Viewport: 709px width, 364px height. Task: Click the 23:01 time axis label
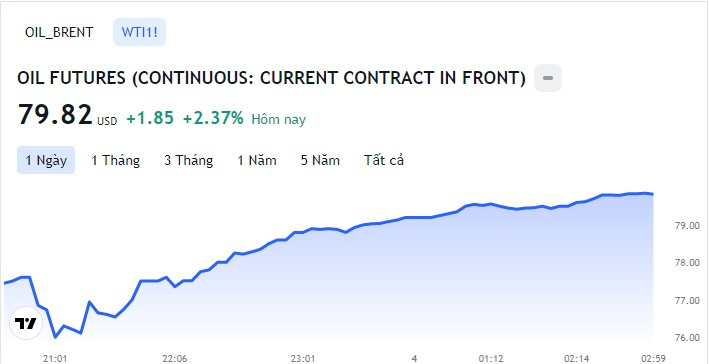[x=303, y=359]
